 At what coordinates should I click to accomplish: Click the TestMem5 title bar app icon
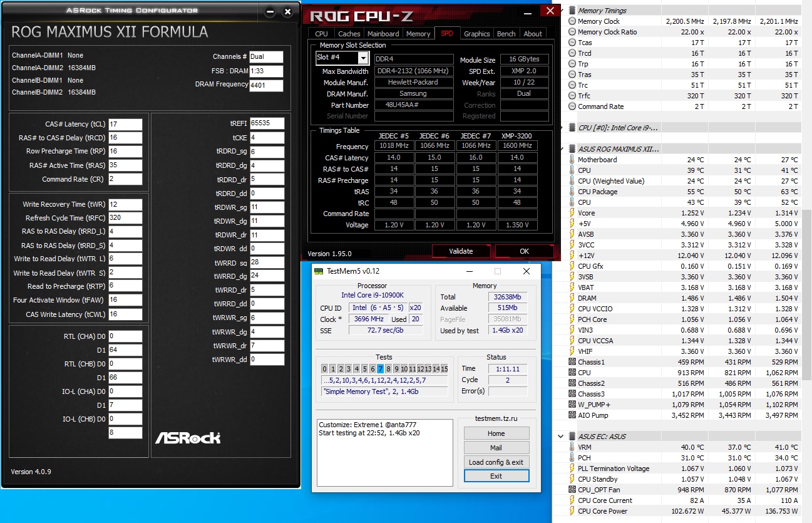(319, 271)
